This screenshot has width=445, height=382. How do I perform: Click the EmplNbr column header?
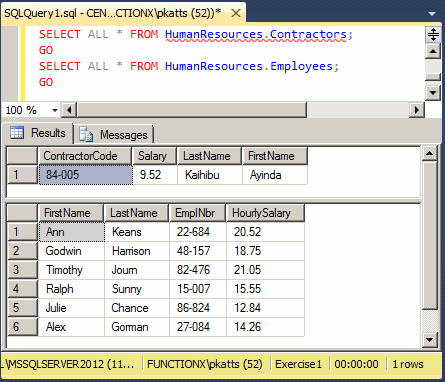pos(197,213)
